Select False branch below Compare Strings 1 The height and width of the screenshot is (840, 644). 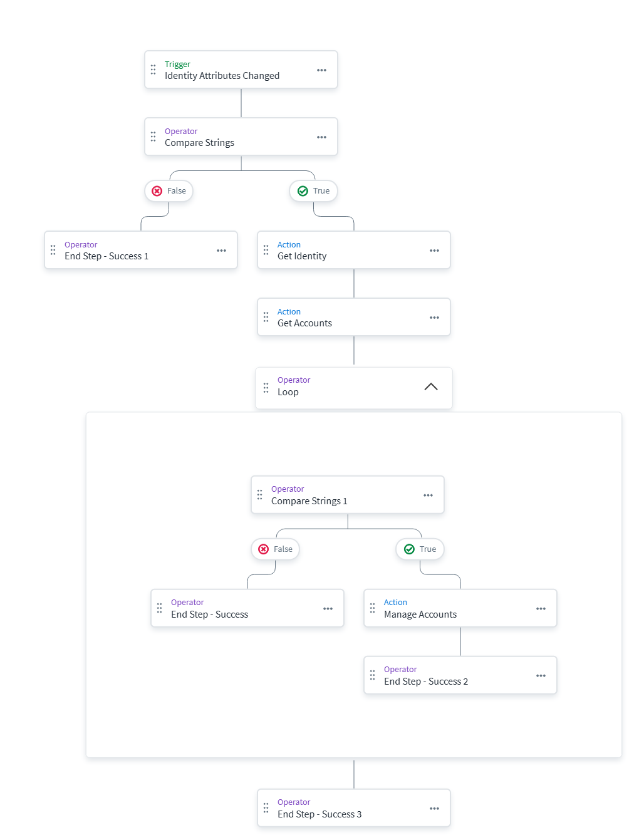[x=276, y=549]
